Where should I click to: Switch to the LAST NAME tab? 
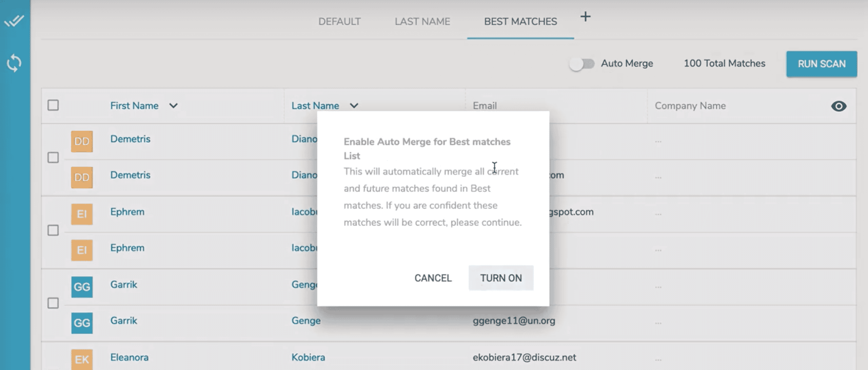click(x=422, y=22)
